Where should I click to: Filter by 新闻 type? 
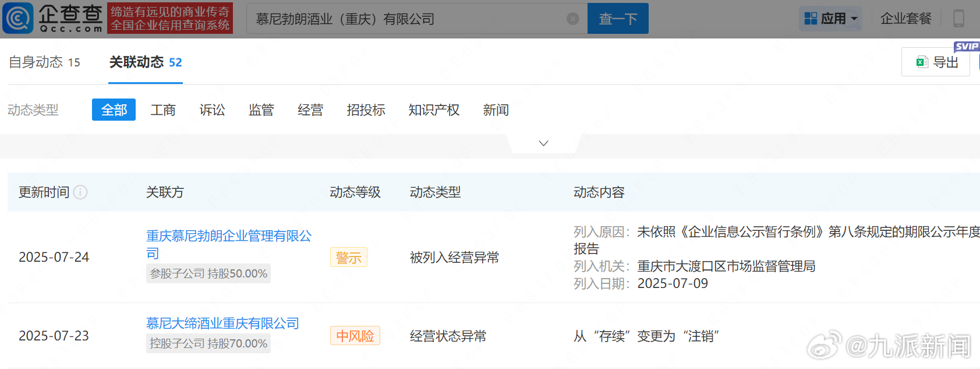pos(496,110)
